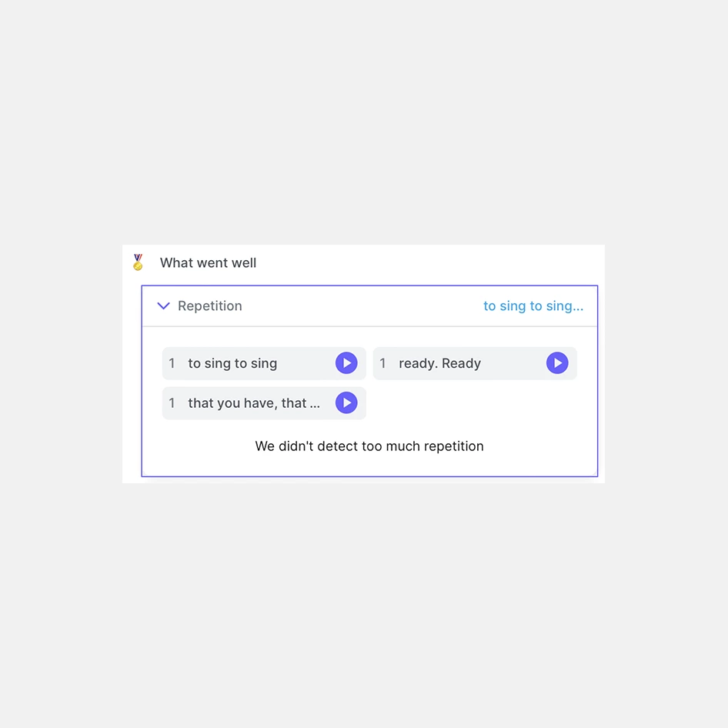
Task: Open the blue "to sing to sing..." summary link
Action: (x=533, y=306)
